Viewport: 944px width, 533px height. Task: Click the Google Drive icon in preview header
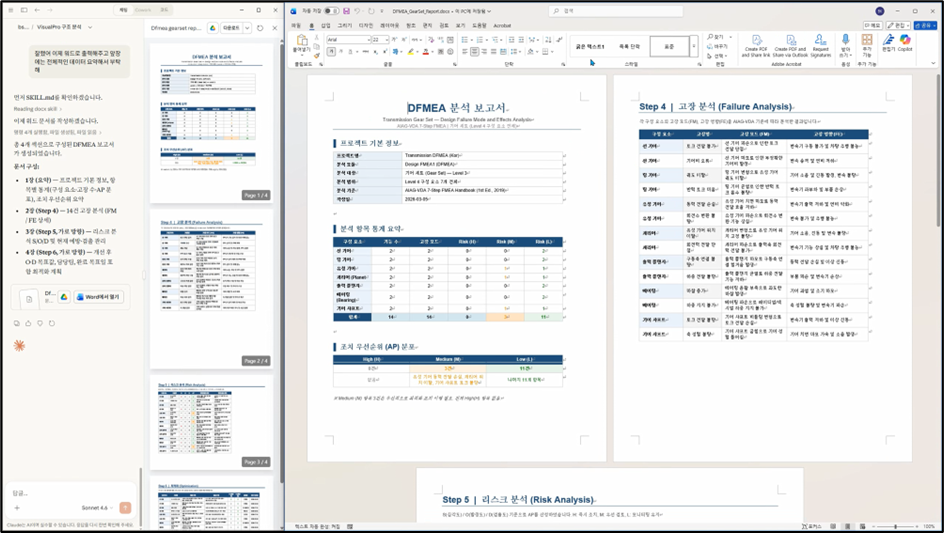pyautogui.click(x=213, y=28)
